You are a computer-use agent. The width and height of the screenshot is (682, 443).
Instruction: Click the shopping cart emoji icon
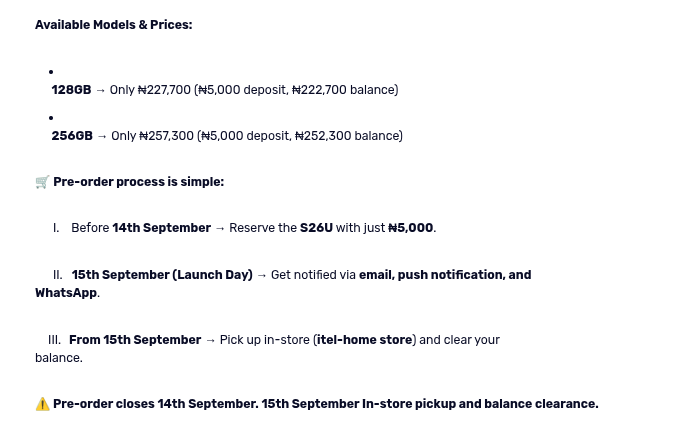[x=42, y=182]
